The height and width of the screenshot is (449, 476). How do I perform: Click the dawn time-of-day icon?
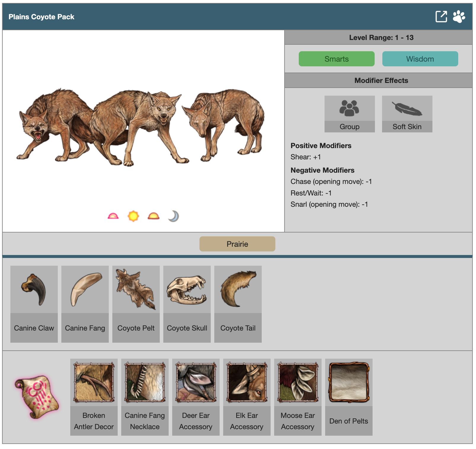pyautogui.click(x=113, y=216)
